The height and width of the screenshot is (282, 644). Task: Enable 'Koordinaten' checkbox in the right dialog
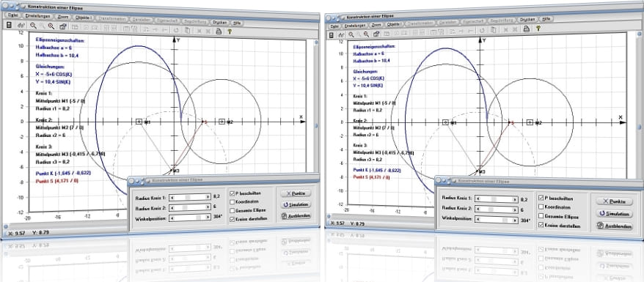(541, 207)
